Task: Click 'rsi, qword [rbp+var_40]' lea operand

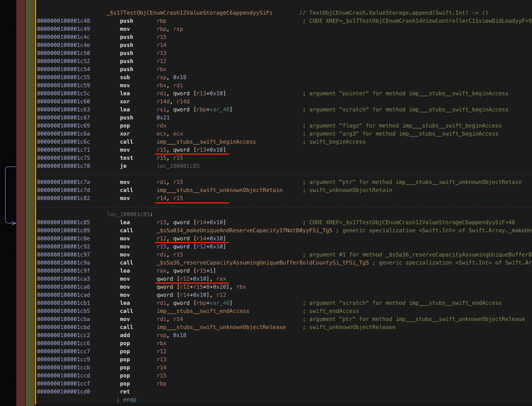Action: pyautogui.click(x=195, y=109)
